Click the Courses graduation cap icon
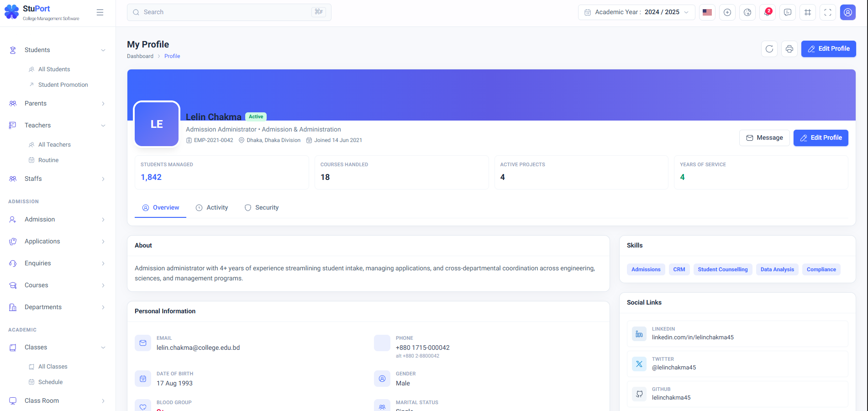This screenshot has height=411, width=868. [13, 285]
